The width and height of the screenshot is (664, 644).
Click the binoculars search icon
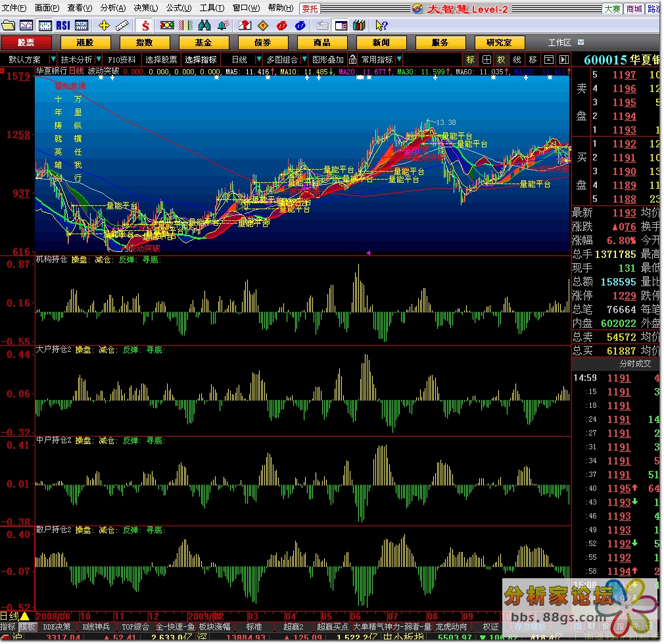coord(204,26)
